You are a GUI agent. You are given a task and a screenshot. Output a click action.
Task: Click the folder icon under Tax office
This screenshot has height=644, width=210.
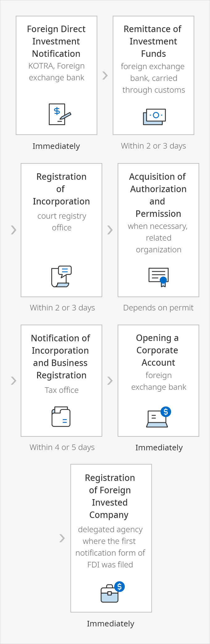pyautogui.click(x=61, y=417)
